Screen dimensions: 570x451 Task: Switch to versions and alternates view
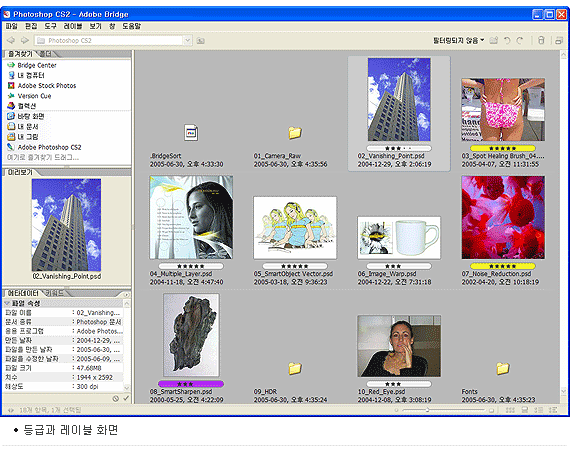(553, 410)
